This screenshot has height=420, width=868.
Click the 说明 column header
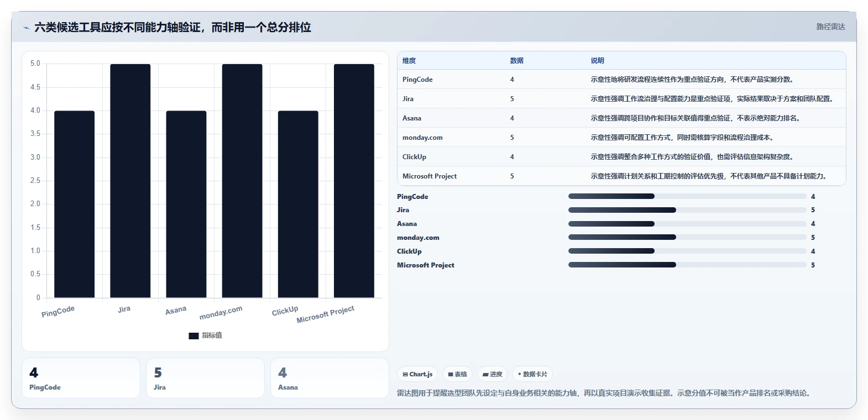pyautogui.click(x=598, y=61)
